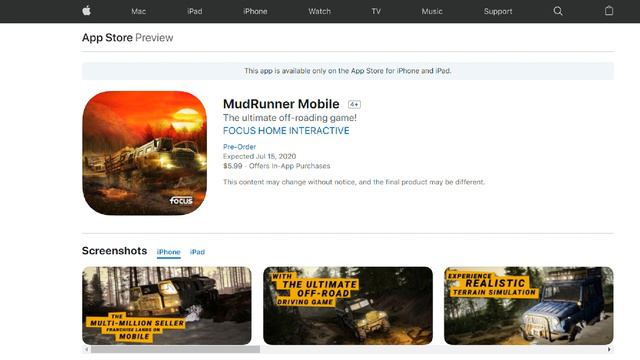This screenshot has height=360, width=640.
Task: Click the MudRunner Mobile title text
Action: pos(281,104)
